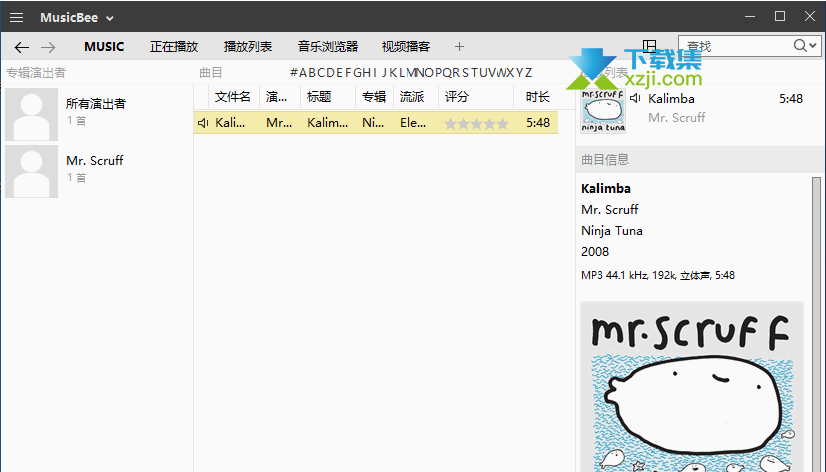Sort by 演... column header
The image size is (826, 472).
[276, 97]
